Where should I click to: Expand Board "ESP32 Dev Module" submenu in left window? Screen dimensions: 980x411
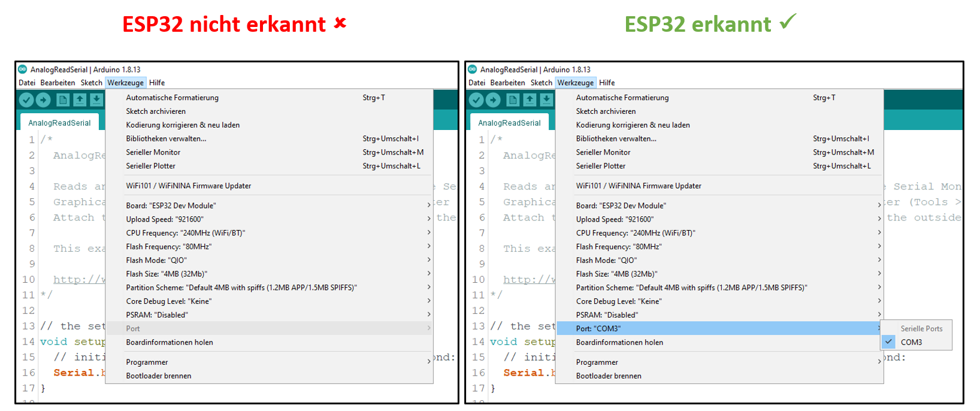(270, 205)
